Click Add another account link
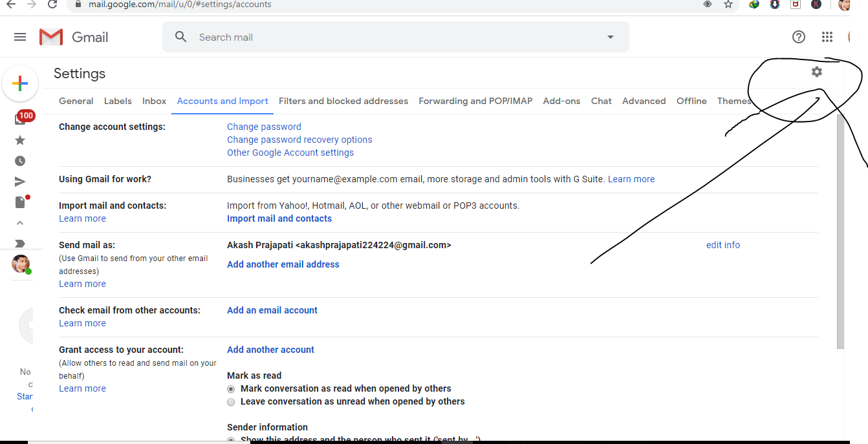This screenshot has width=868, height=444. [x=270, y=350]
